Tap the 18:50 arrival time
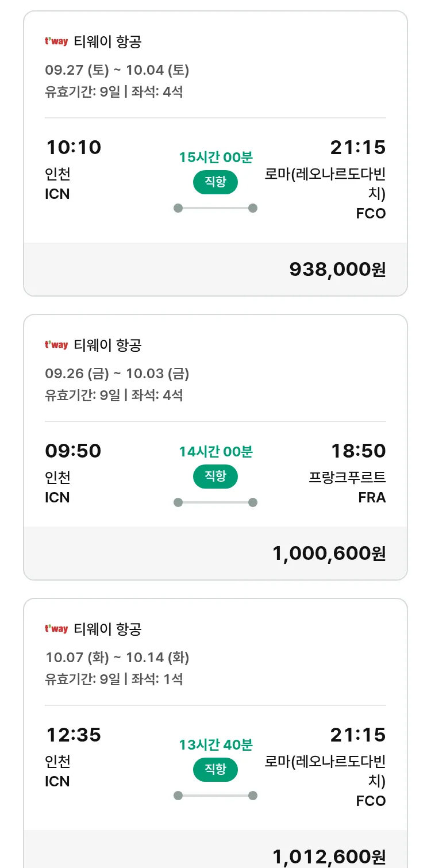This screenshot has width=431, height=868. click(358, 451)
